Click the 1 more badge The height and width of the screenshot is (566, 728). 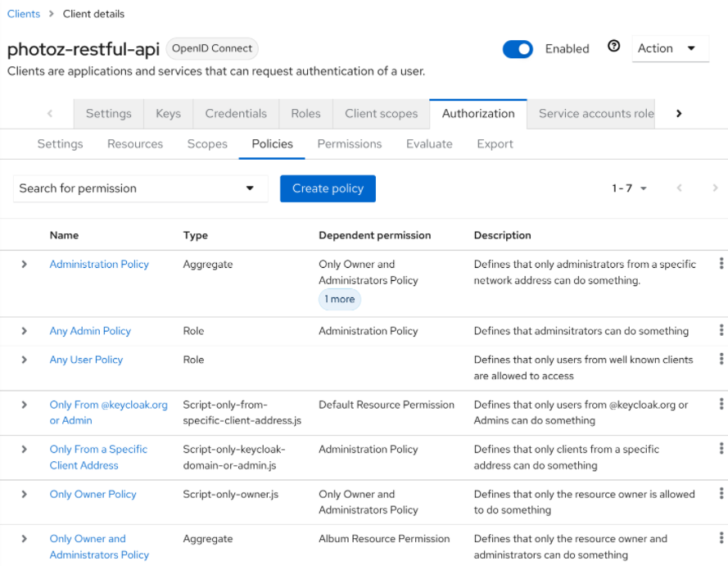[340, 300]
